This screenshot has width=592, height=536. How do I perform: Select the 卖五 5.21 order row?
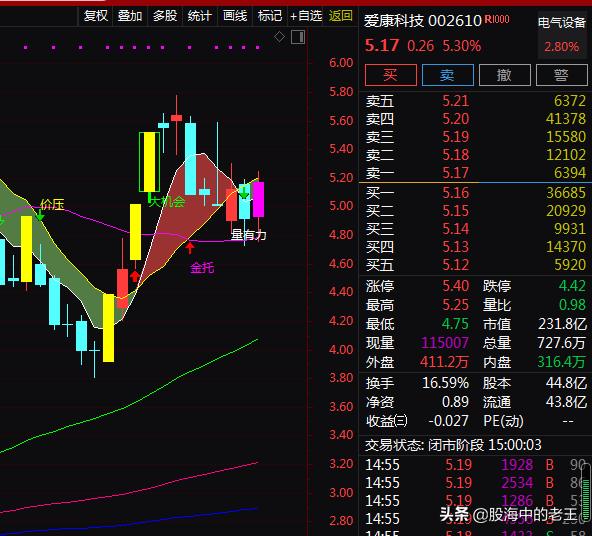click(x=476, y=101)
